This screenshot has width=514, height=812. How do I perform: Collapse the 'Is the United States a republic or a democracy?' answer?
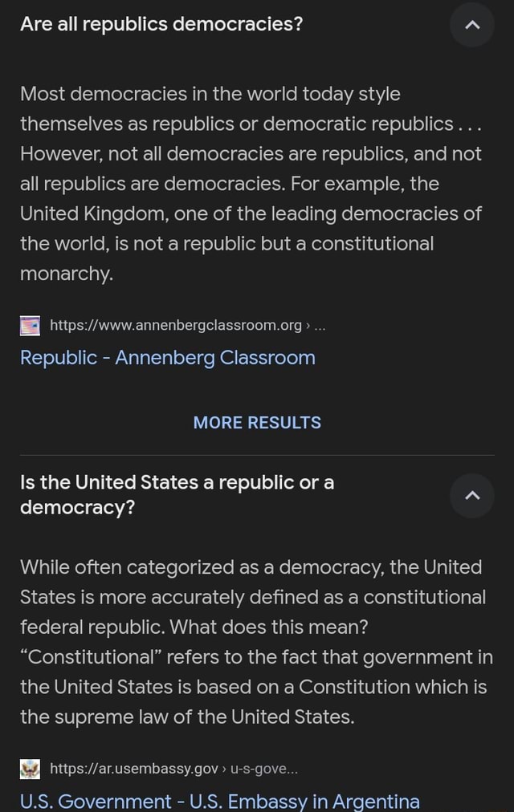click(x=471, y=496)
